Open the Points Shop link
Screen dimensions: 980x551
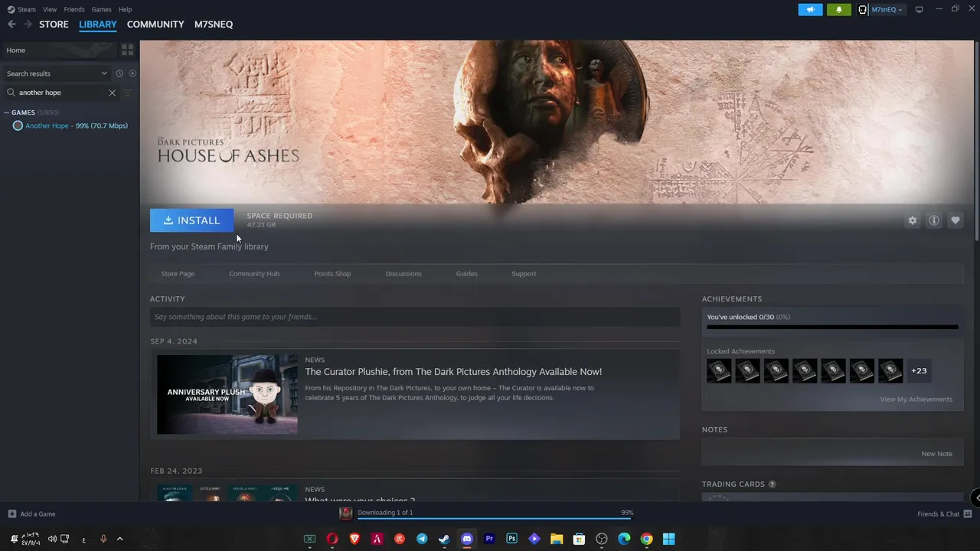[x=332, y=274]
